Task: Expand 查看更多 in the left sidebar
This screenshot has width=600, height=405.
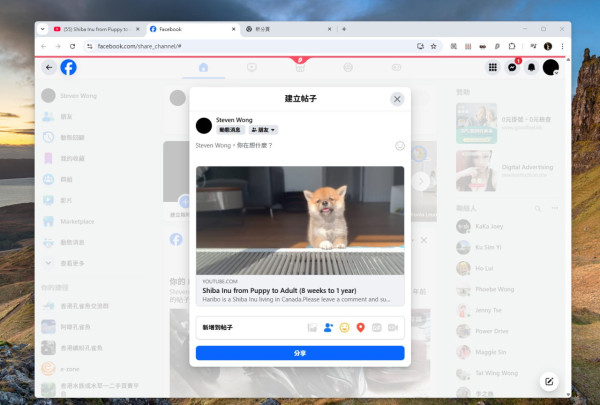Action: 72,263
